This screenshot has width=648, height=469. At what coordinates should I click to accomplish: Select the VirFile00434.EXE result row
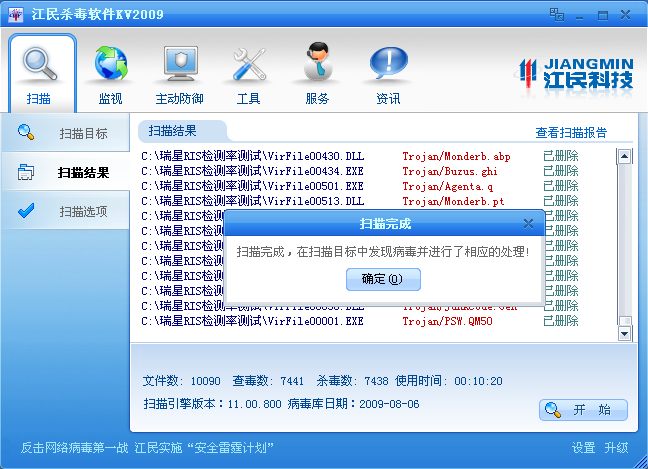pyautogui.click(x=360, y=171)
